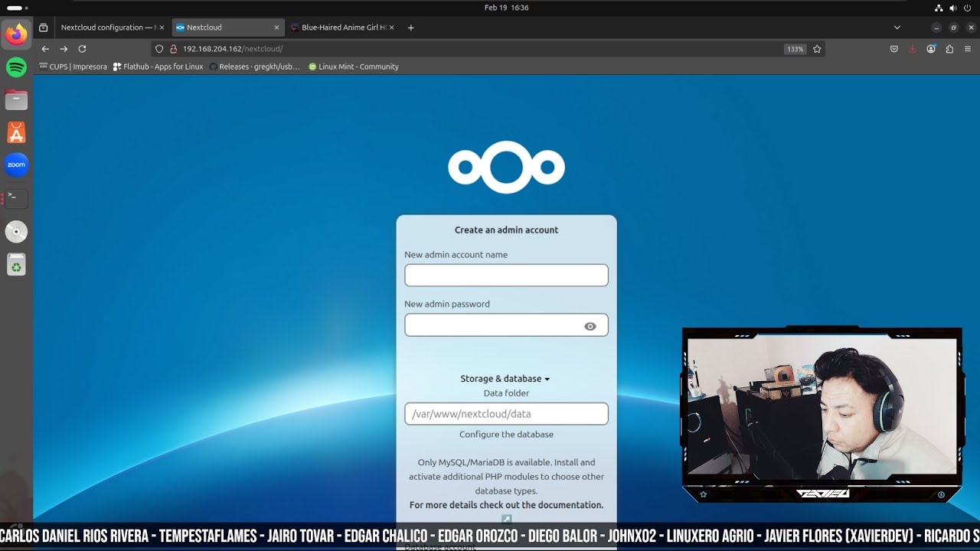Open the disc drive dock icon

[x=16, y=231]
